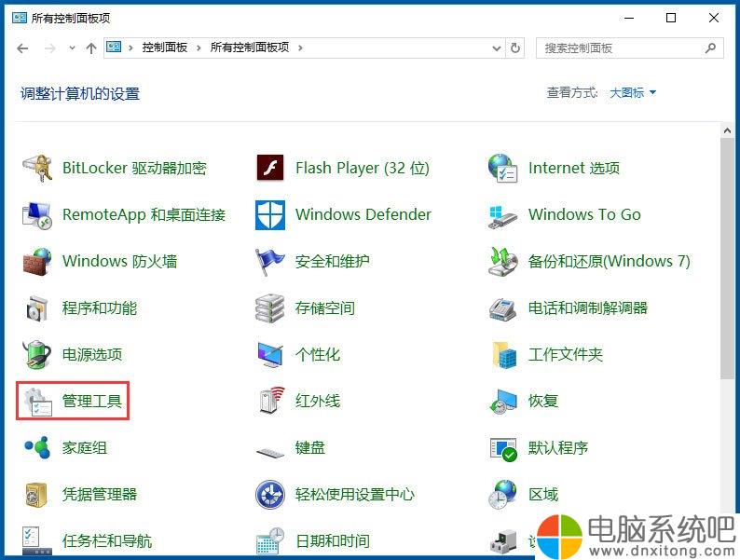Screen dimensions: 740x560
Task: Open the 个性化 monitor icon
Action: [x=270, y=355]
